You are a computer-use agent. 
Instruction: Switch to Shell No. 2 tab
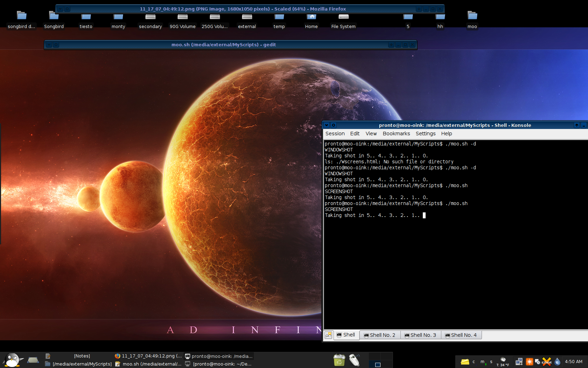[x=380, y=335]
